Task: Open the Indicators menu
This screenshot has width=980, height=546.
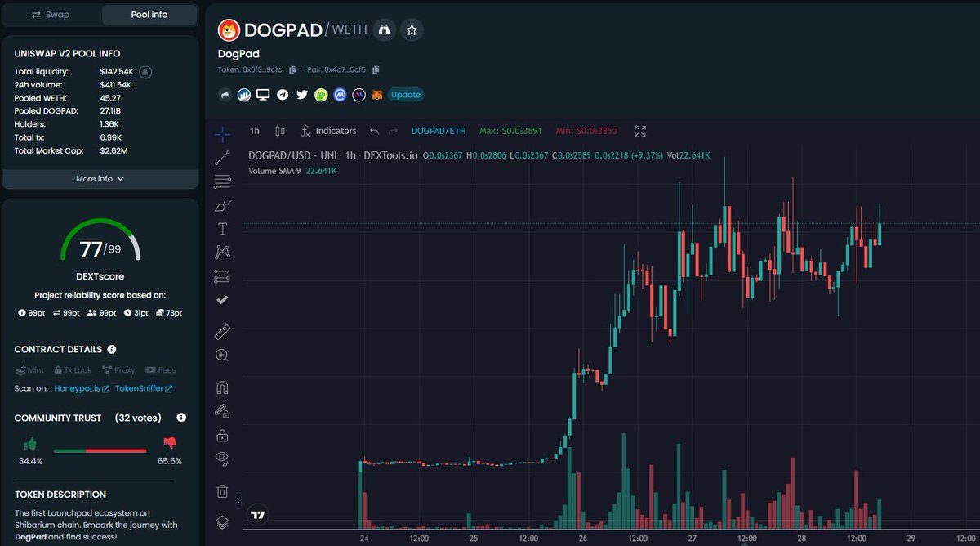Action: [x=332, y=131]
